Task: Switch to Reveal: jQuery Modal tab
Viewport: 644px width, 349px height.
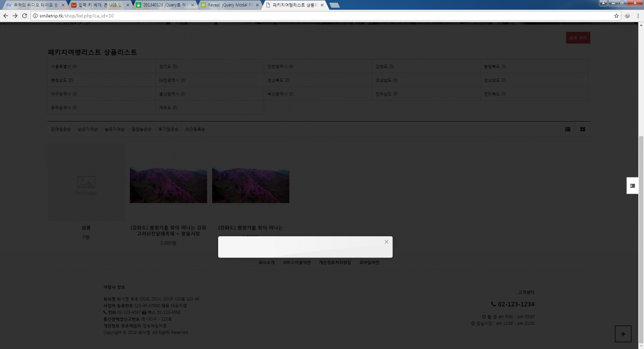Action: pos(230,5)
